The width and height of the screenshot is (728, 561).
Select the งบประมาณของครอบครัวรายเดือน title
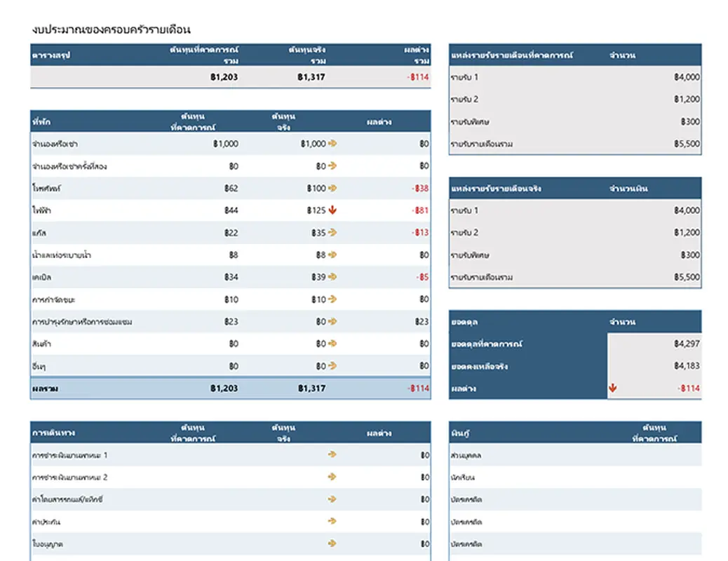tap(112, 29)
